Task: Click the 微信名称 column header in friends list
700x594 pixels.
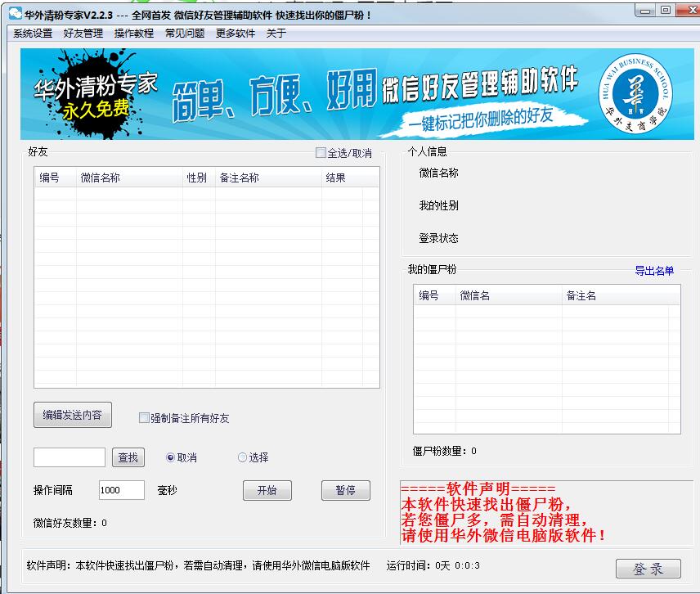Action: [129, 178]
